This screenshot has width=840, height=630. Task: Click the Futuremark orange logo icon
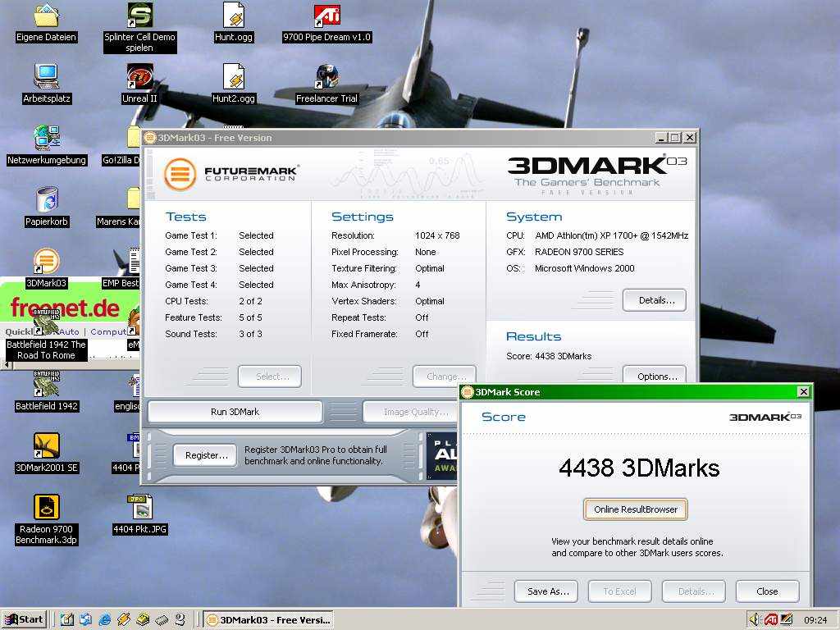tap(180, 174)
